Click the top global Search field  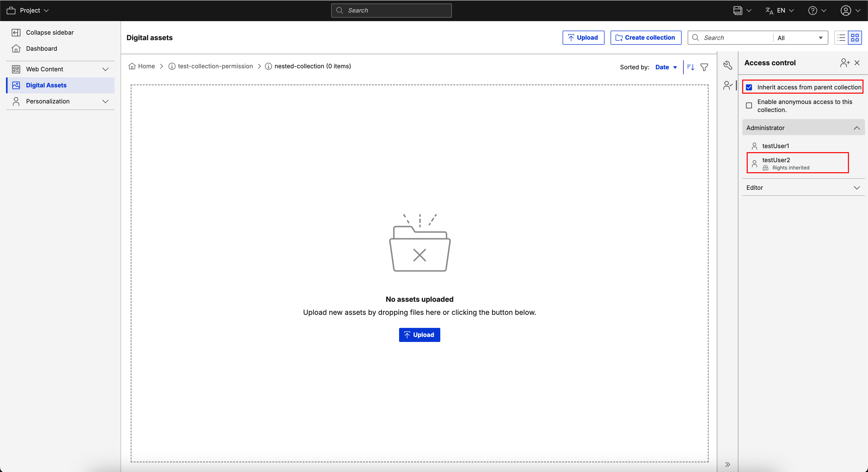(391, 11)
